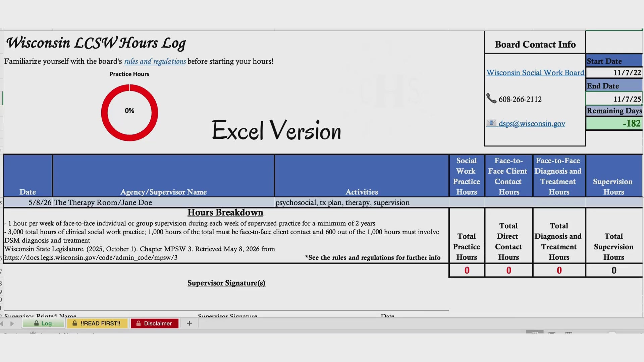The width and height of the screenshot is (644, 362).
Task: Select the End Date value 11/7/25
Action: click(x=614, y=99)
